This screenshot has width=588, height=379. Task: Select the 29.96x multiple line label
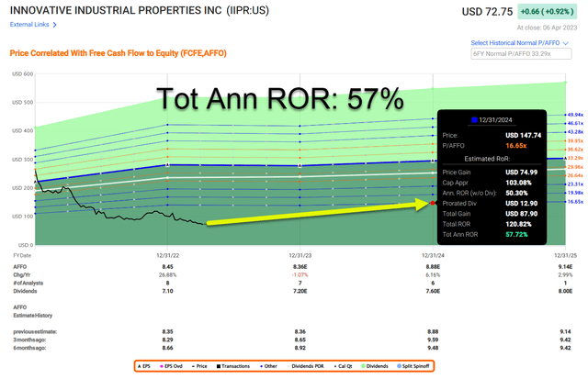tap(575, 167)
